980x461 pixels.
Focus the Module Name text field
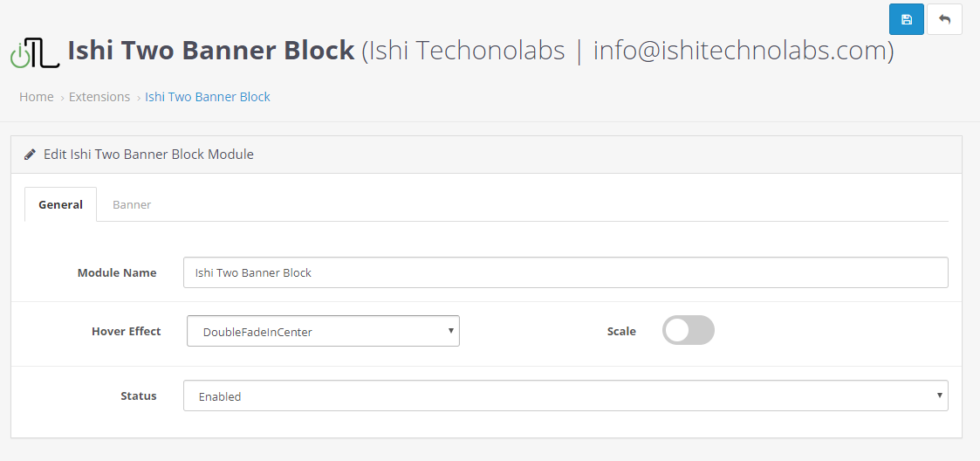tap(565, 272)
